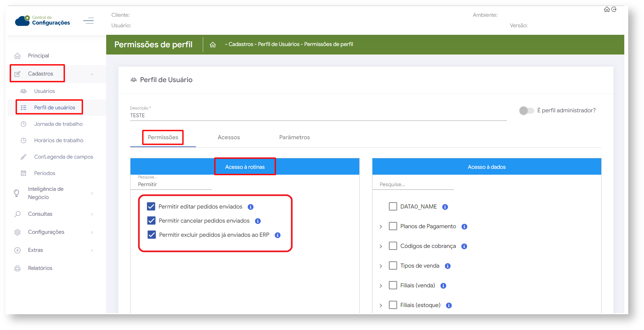644x330 pixels.
Task: Enable the É perfil administrador toggle
Action: click(526, 111)
